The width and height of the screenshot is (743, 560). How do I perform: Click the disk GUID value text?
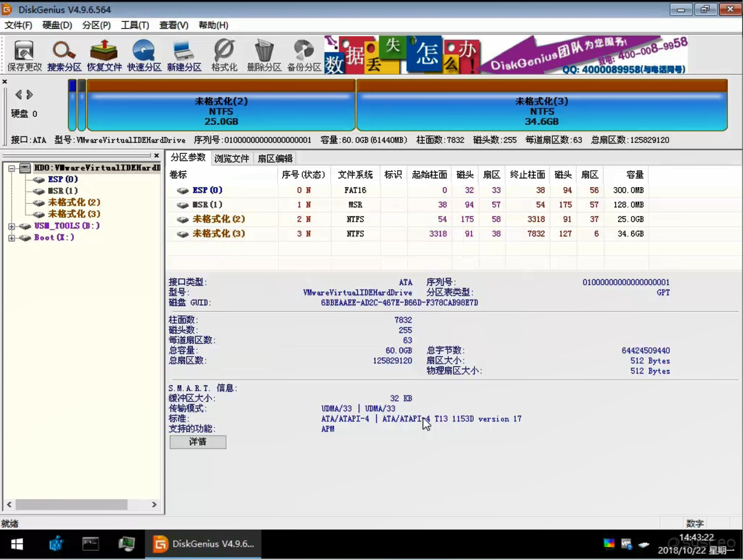click(x=399, y=303)
